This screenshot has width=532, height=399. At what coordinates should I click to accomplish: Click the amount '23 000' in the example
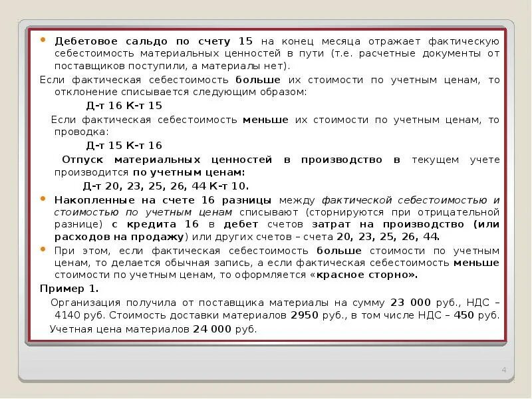pos(410,303)
